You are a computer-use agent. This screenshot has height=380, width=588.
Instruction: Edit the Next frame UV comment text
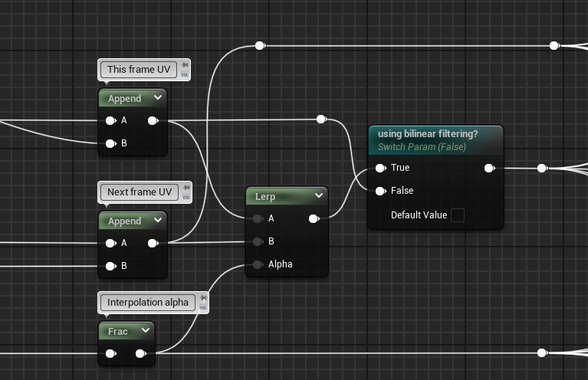[140, 192]
